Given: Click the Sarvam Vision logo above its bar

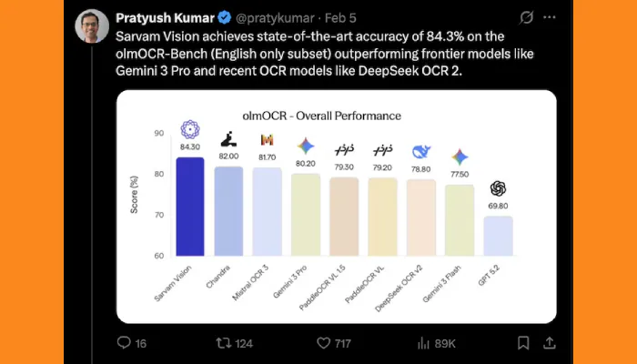Looking at the screenshot, I should [x=189, y=129].
